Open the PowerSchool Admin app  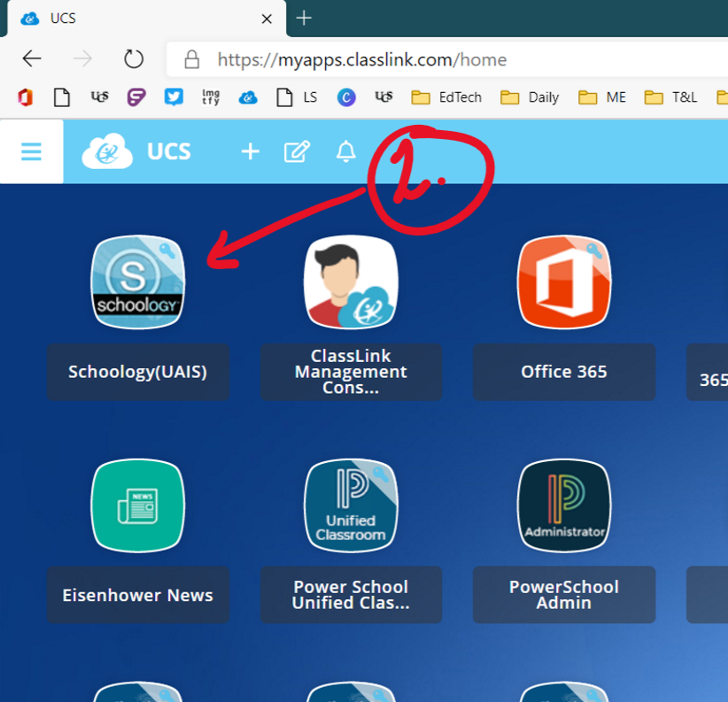(x=564, y=505)
